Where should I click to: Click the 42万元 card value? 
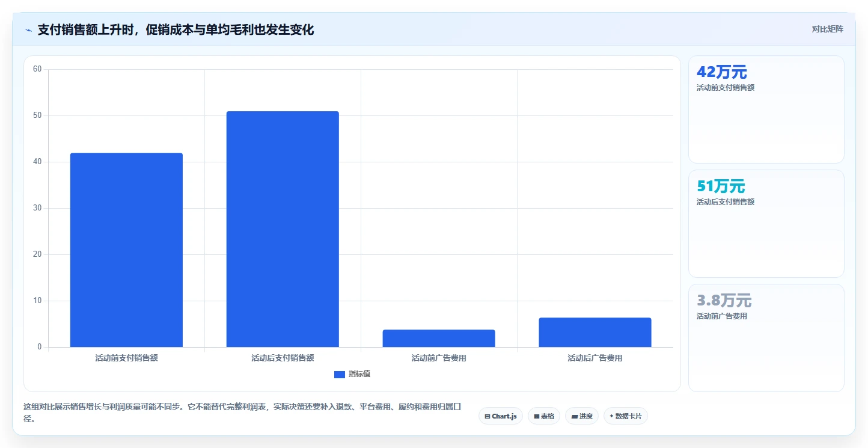(x=721, y=72)
